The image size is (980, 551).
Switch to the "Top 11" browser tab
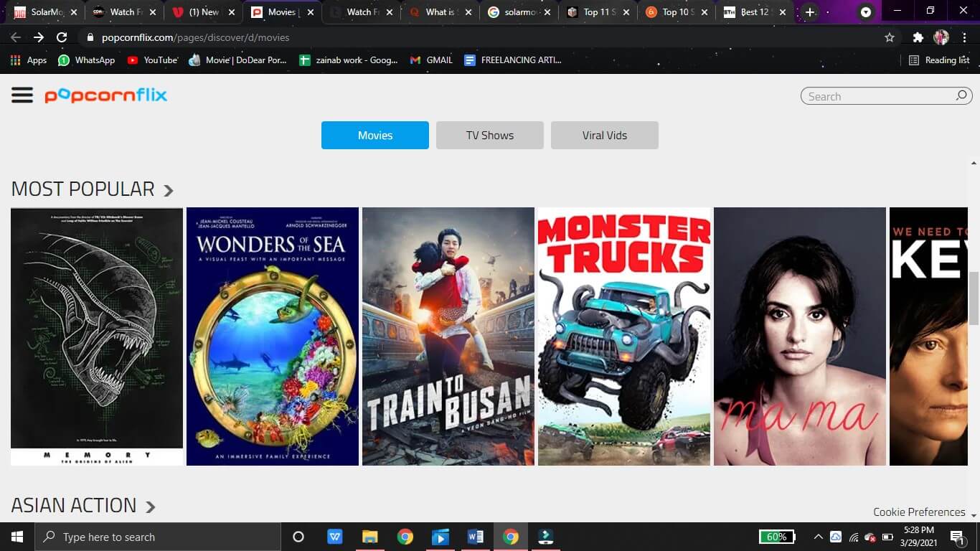point(598,12)
